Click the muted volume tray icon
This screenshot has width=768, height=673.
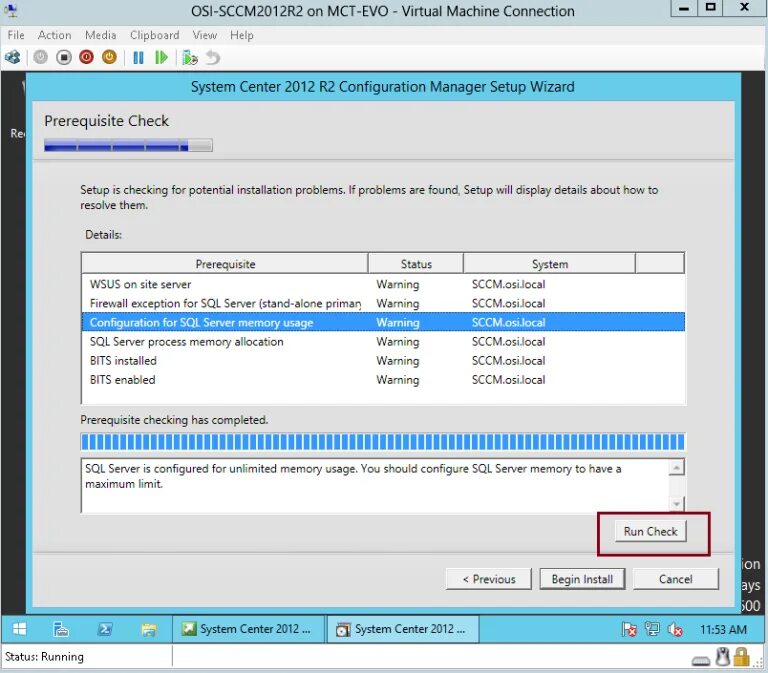pyautogui.click(x=675, y=629)
